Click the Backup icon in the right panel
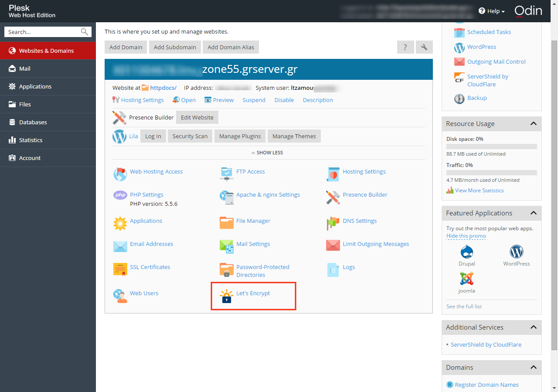This screenshot has width=558, height=392. [x=459, y=99]
